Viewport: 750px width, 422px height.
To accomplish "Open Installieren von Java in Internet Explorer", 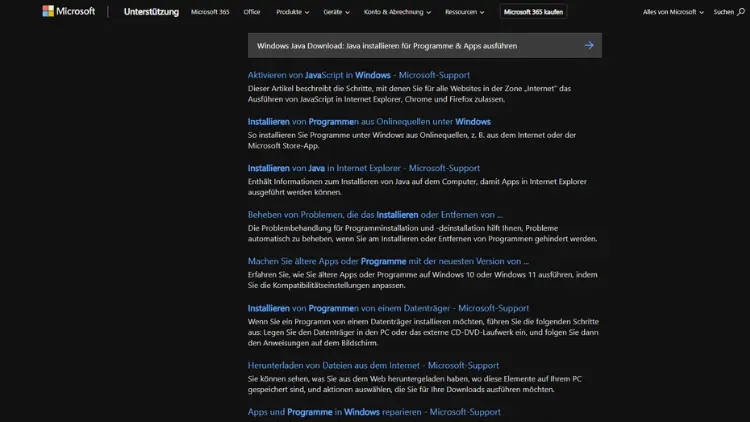I will 364,168.
